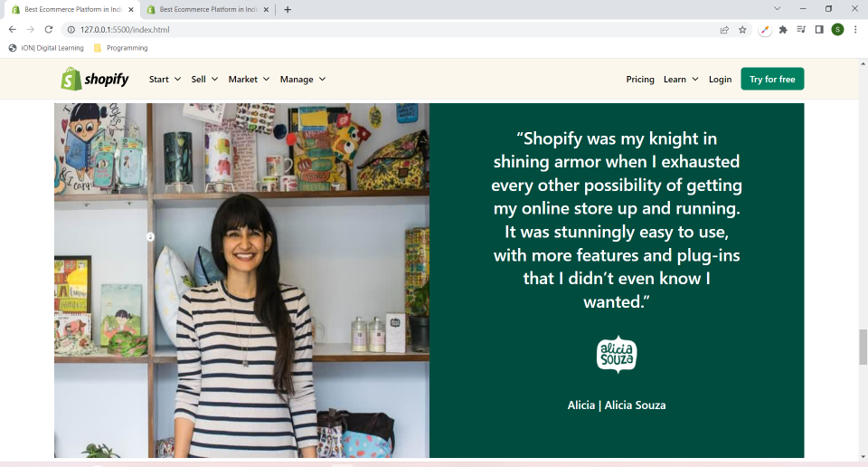Reload the page with the refresh icon
This screenshot has width=868, height=467.
(49, 29)
